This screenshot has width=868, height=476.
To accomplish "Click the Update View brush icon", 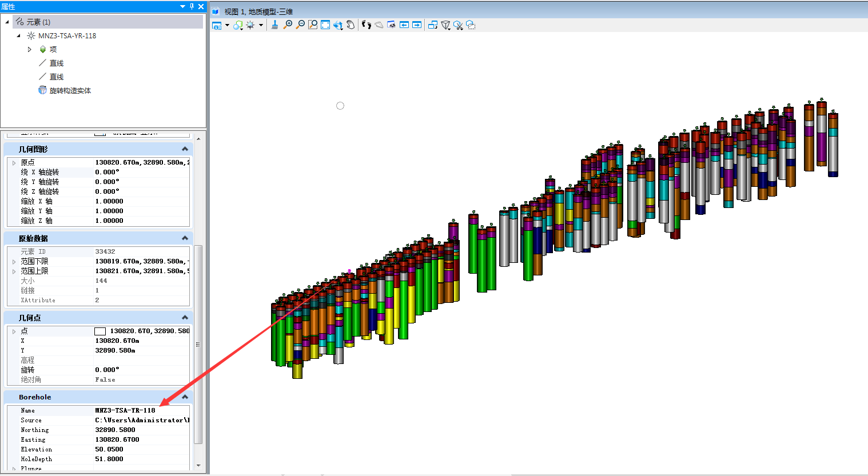I will point(274,25).
